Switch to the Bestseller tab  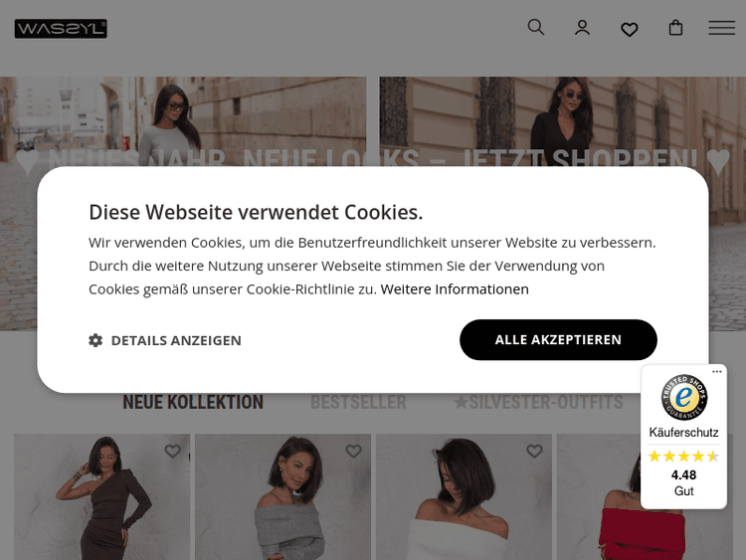point(358,402)
